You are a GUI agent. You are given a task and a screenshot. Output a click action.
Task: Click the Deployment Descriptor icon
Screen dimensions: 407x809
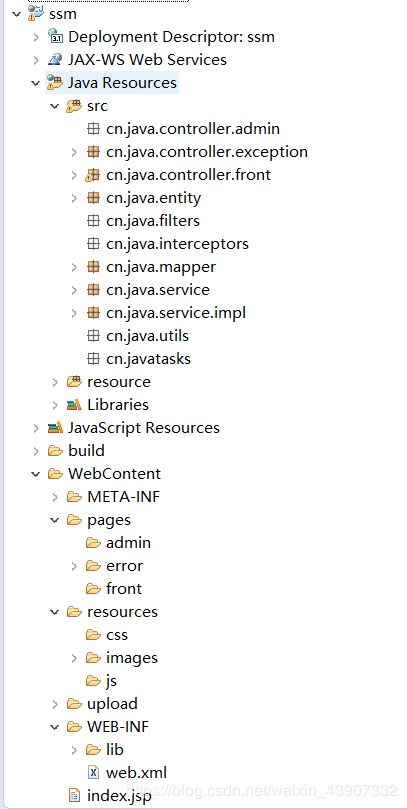point(55,37)
